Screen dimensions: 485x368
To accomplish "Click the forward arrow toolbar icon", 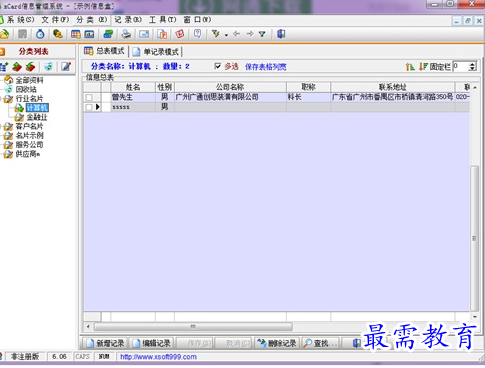I will tap(250, 34).
